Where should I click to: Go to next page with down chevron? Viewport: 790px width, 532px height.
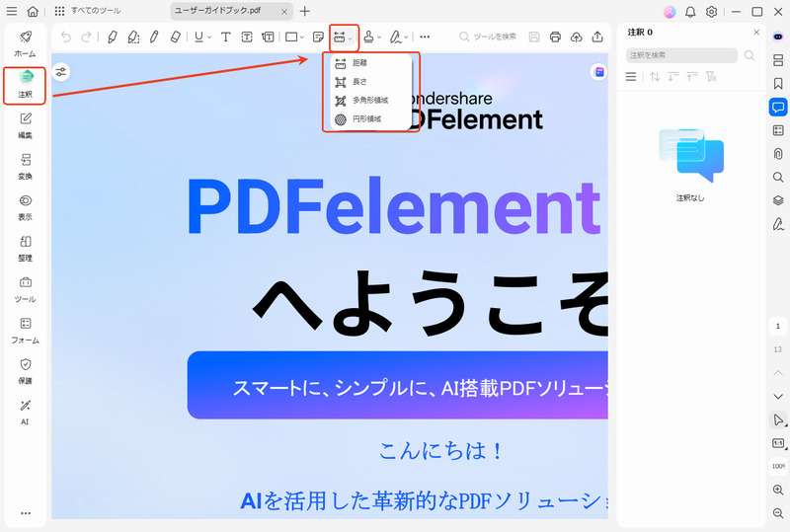coord(778,397)
